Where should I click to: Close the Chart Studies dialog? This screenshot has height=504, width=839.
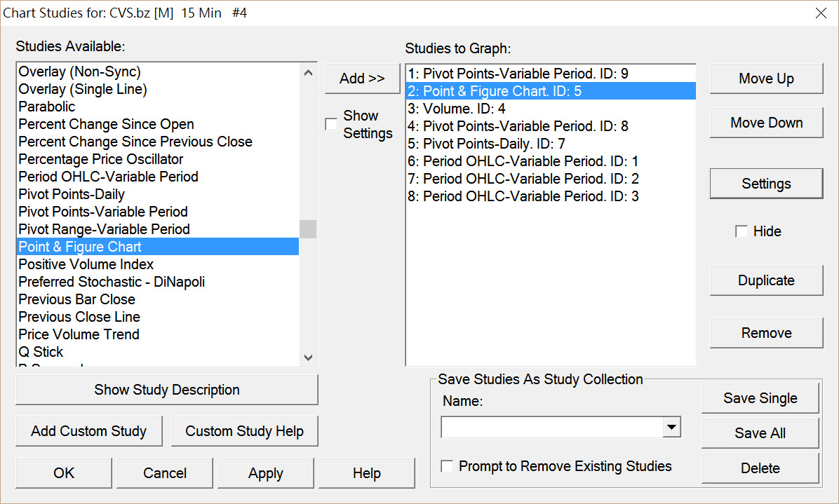[821, 13]
